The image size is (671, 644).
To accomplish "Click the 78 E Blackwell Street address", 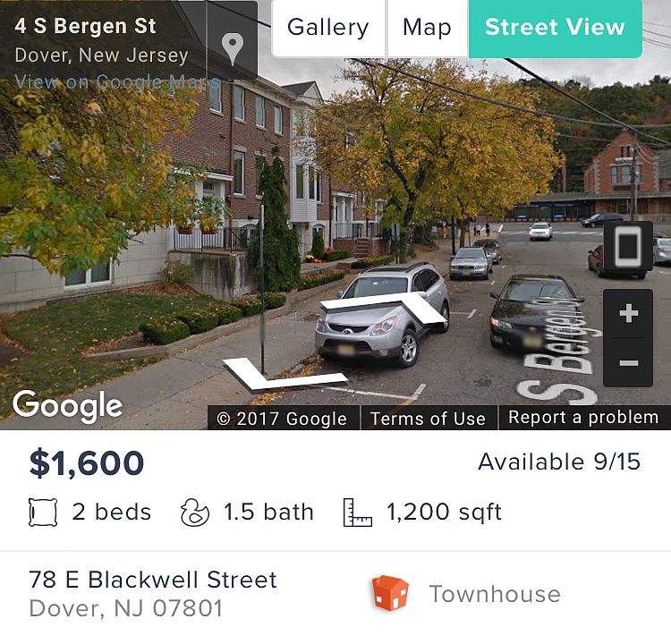I will click(x=153, y=580).
